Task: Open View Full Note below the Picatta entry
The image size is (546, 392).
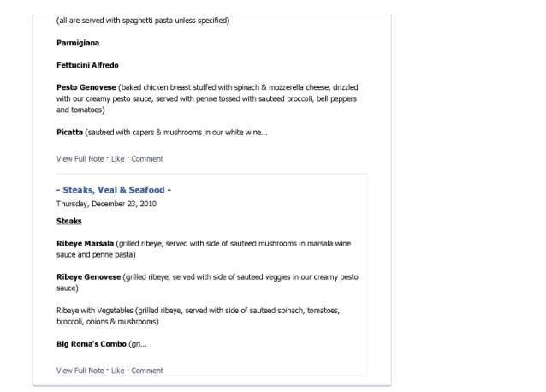Action: (80, 159)
